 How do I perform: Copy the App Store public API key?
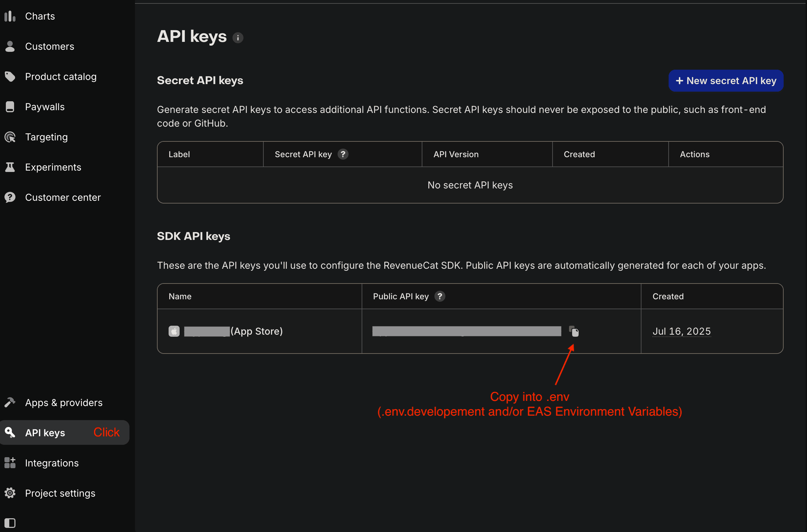tap(574, 331)
